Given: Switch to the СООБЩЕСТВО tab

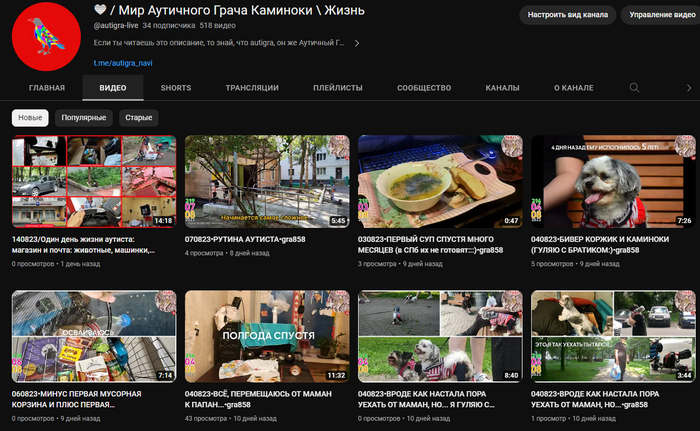Looking at the screenshot, I should click(424, 88).
